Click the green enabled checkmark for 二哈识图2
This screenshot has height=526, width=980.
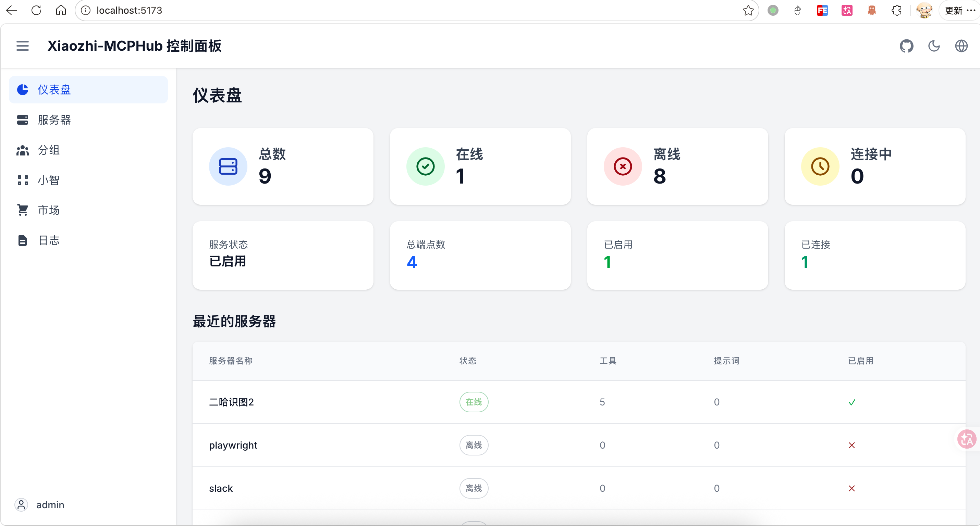(852, 402)
